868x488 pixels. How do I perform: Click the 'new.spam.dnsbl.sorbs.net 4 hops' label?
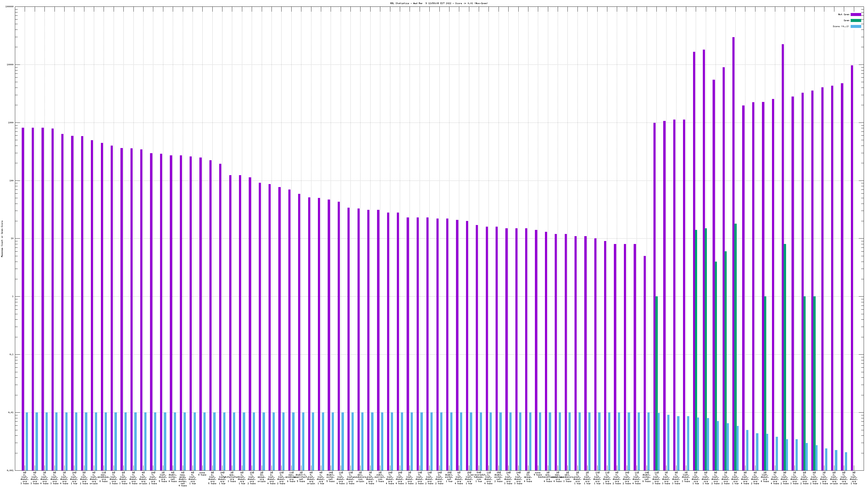[x=183, y=479]
